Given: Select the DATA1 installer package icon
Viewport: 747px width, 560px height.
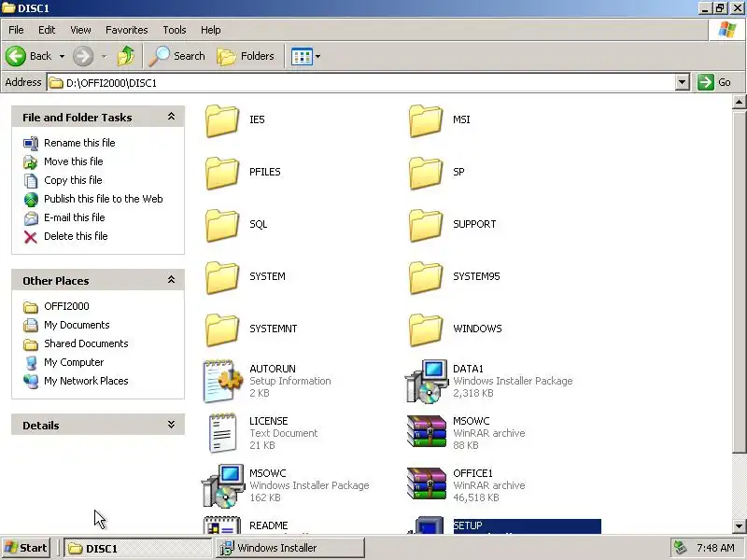Looking at the screenshot, I should click(427, 381).
